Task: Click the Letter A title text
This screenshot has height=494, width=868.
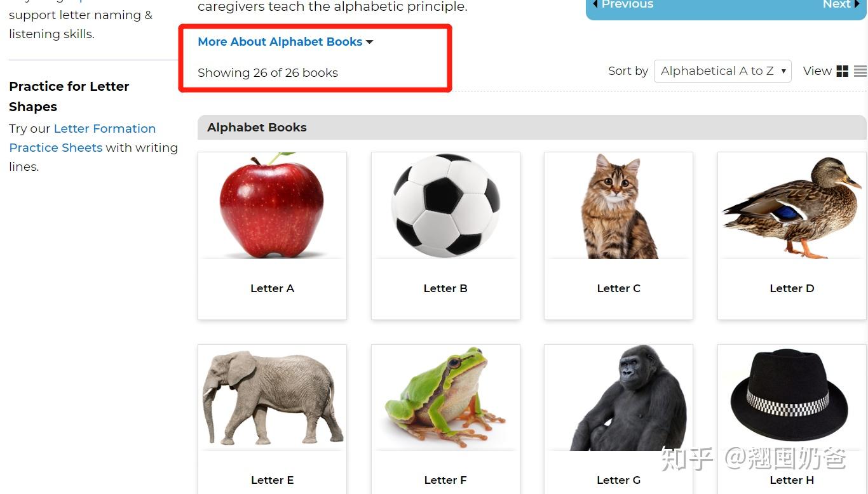Action: 272,288
